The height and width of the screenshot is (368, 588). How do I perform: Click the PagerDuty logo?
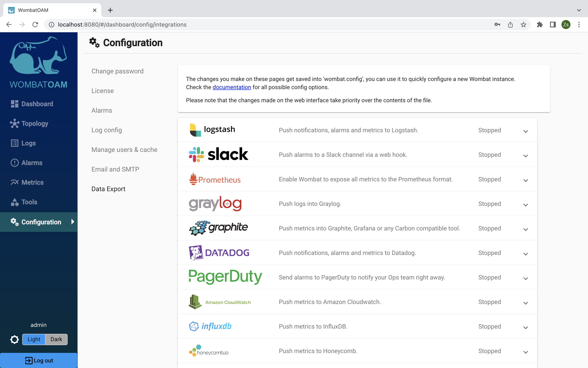(x=225, y=277)
